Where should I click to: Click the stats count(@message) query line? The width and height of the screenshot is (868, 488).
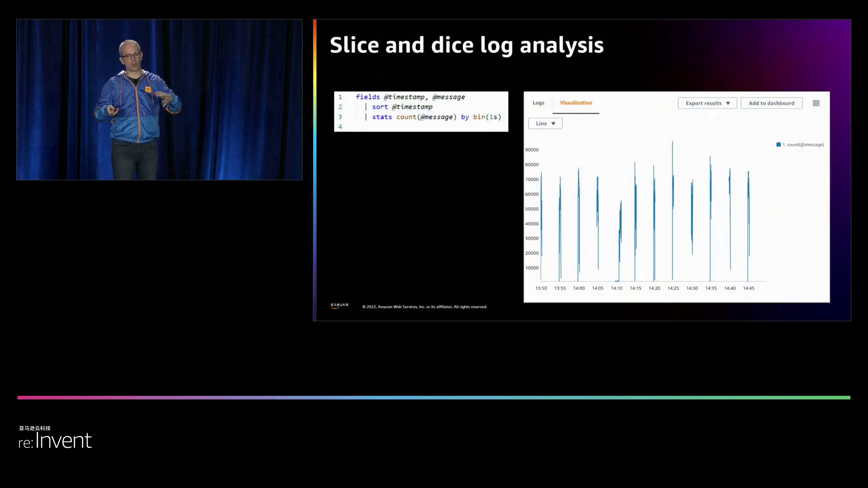(436, 117)
